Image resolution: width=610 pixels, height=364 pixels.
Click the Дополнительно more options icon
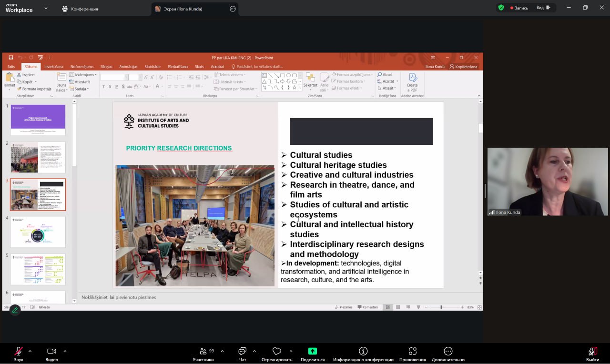tap(448, 352)
